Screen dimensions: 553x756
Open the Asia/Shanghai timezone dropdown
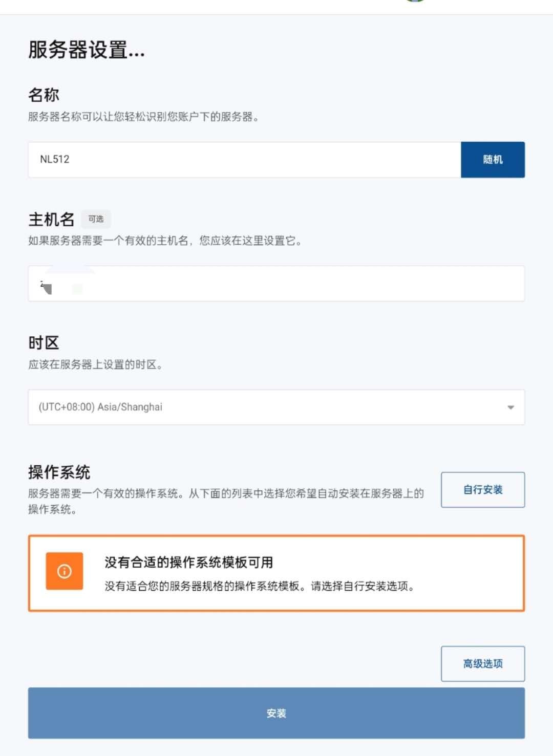pyautogui.click(x=276, y=407)
